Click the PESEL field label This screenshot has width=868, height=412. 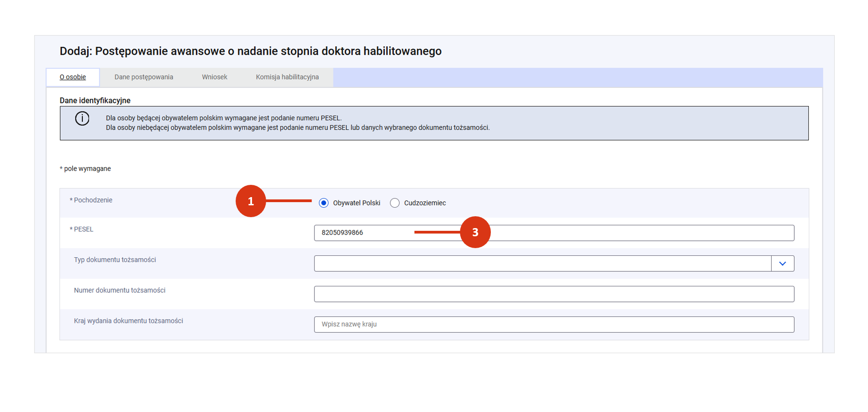tap(83, 229)
